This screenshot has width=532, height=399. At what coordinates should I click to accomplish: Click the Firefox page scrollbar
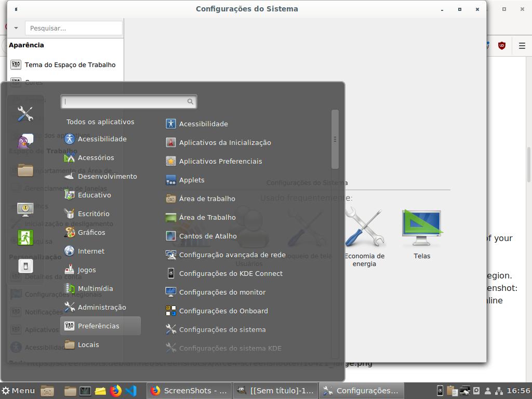[528, 165]
